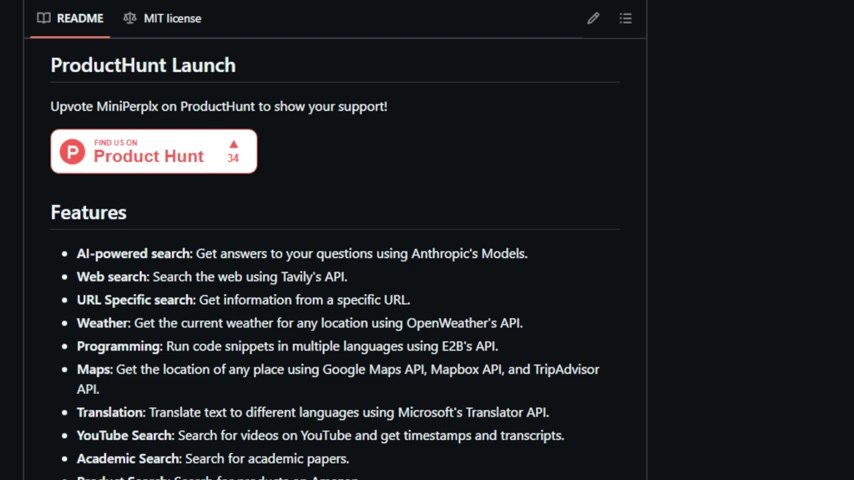The height and width of the screenshot is (480, 854).
Task: Click the bold "Programming" feature label
Action: [119, 346]
